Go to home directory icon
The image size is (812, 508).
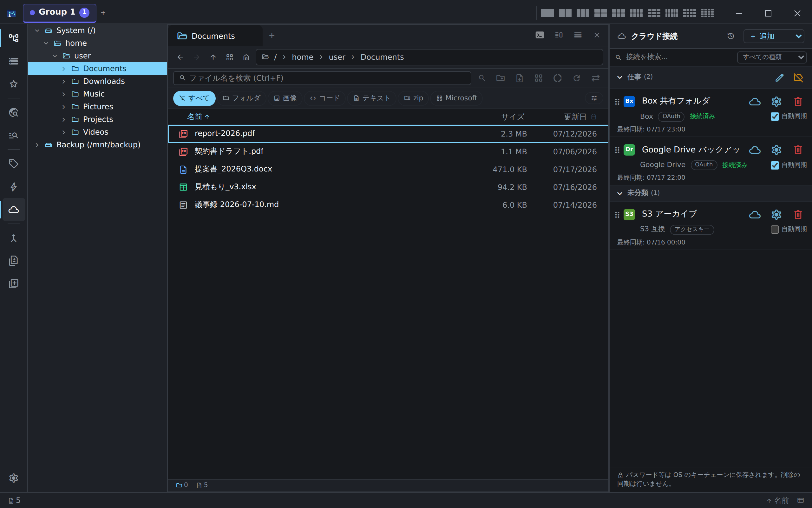246,57
